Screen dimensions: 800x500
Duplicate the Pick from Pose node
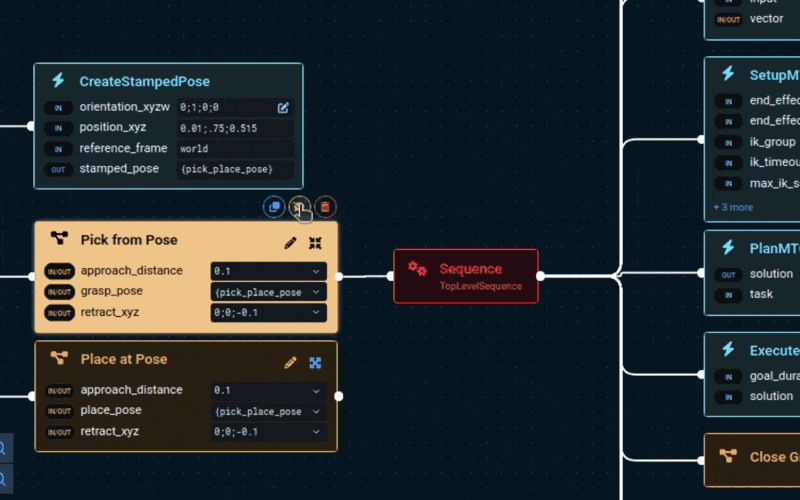click(274, 207)
